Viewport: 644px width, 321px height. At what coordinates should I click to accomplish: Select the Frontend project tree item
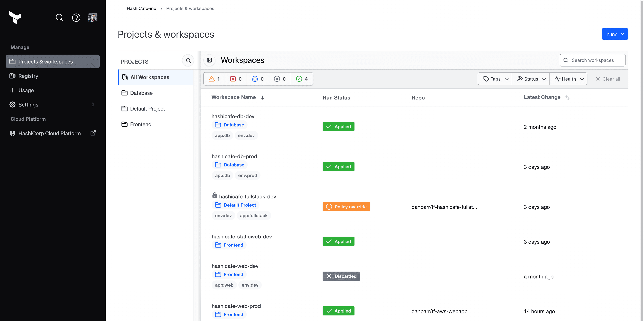(x=141, y=124)
